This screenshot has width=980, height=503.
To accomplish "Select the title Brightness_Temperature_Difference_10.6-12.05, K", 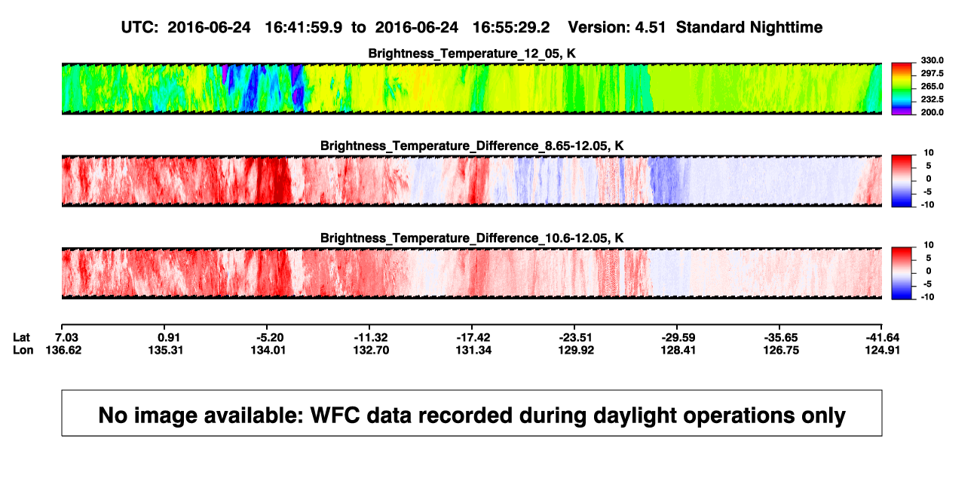I will tap(472, 238).
